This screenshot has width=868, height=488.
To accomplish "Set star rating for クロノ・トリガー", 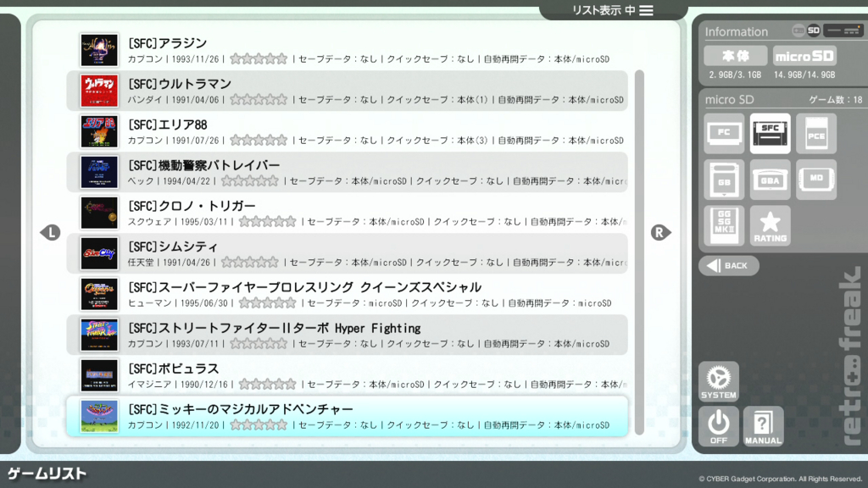I will [x=267, y=221].
